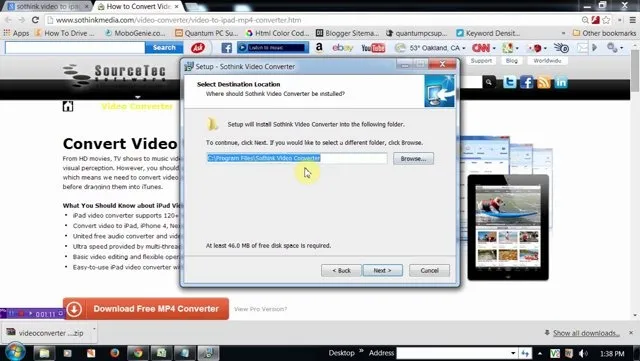Viewport: 640px width, 361px height.
Task: Expand the CNN toolbar dropdown
Action: click(x=494, y=48)
